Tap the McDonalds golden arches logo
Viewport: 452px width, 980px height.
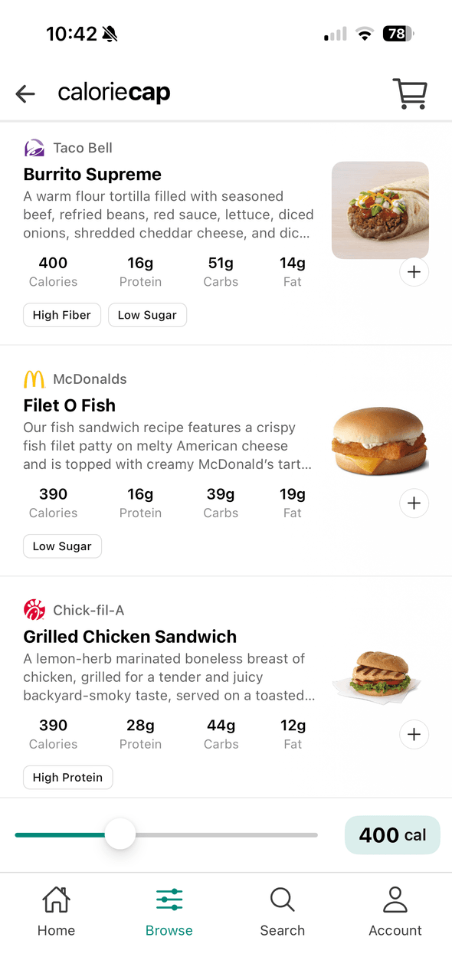click(x=34, y=379)
